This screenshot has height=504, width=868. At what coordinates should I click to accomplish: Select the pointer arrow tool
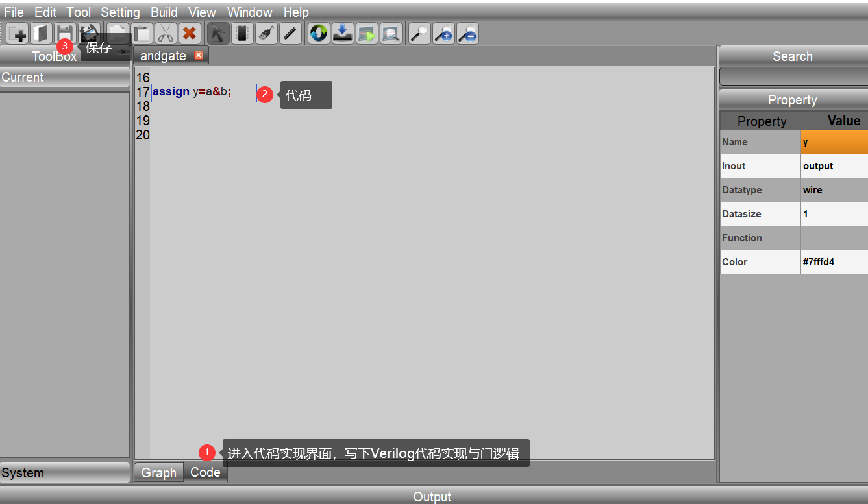218,34
